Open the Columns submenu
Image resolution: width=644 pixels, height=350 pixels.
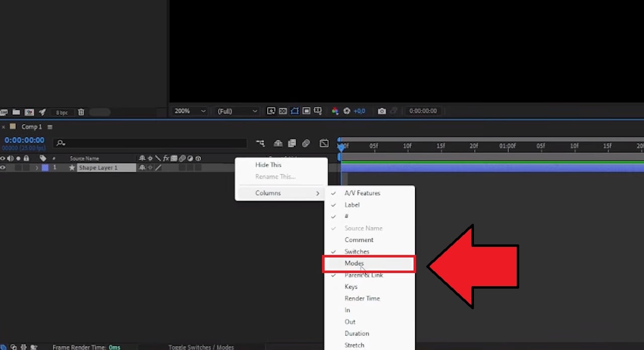[281, 193]
